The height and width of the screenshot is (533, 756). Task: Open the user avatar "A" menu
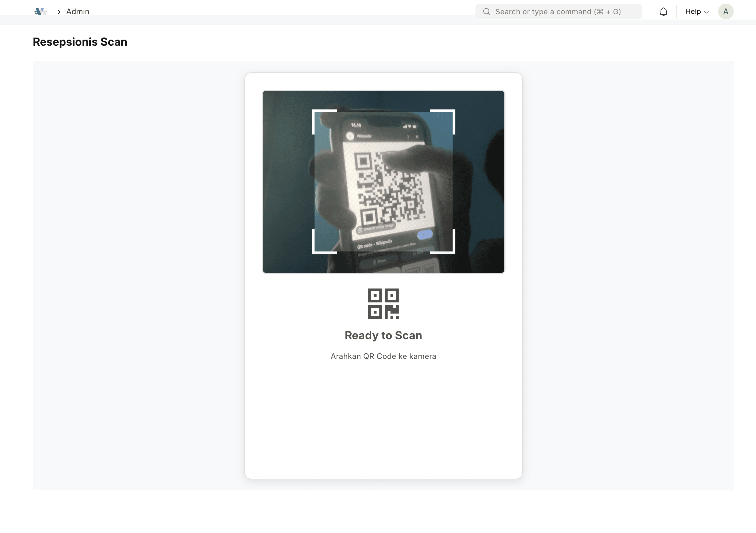coord(725,11)
